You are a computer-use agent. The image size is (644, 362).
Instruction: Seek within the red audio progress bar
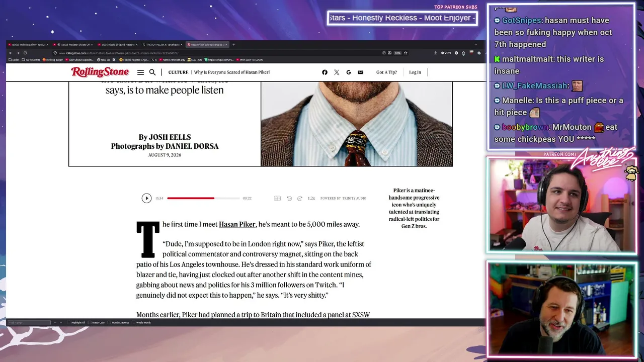[x=203, y=198]
